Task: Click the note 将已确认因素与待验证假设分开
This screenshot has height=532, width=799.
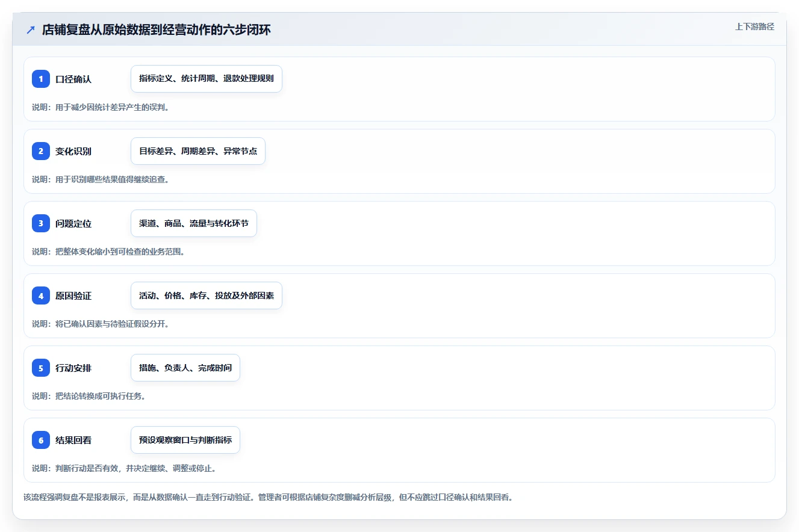Action: pos(101,324)
